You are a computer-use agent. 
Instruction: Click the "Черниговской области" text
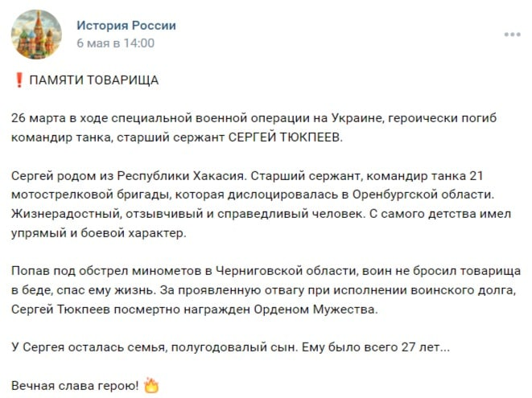click(286, 271)
